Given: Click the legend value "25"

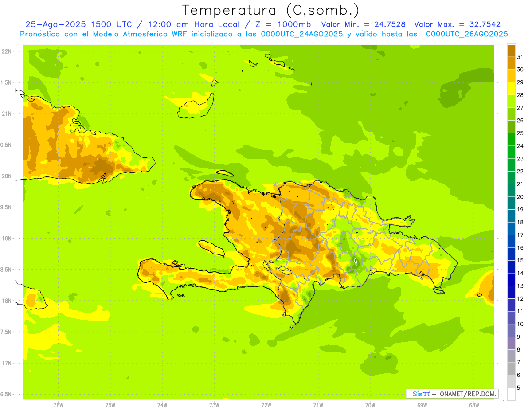Looking at the screenshot, I should click(x=520, y=133).
